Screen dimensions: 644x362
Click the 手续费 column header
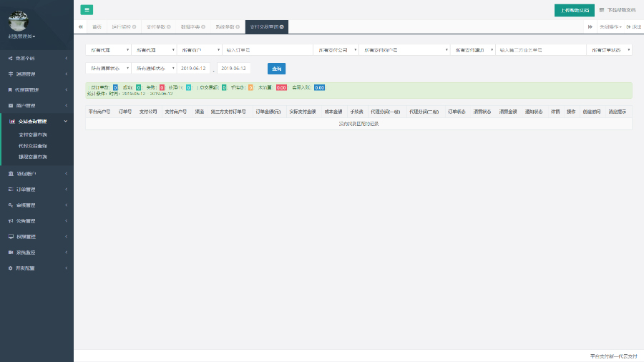point(356,112)
